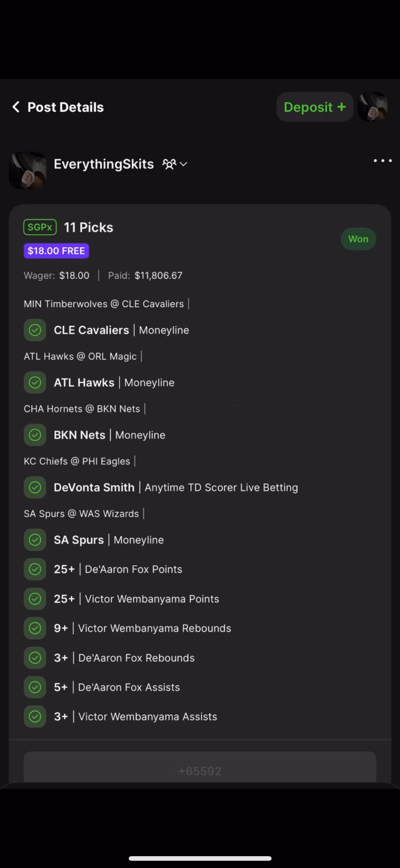The height and width of the screenshot is (868, 400).
Task: Tap check icon for ATL Hawks Moneyline
Action: tap(35, 383)
